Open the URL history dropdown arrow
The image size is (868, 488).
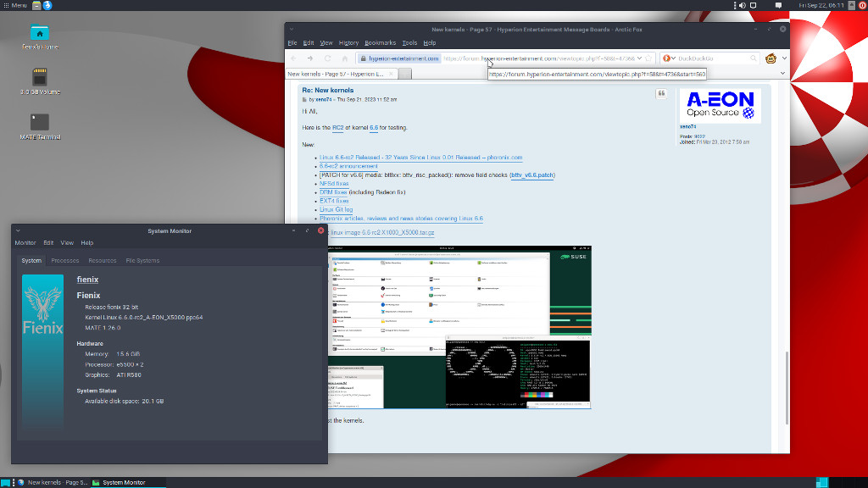639,58
